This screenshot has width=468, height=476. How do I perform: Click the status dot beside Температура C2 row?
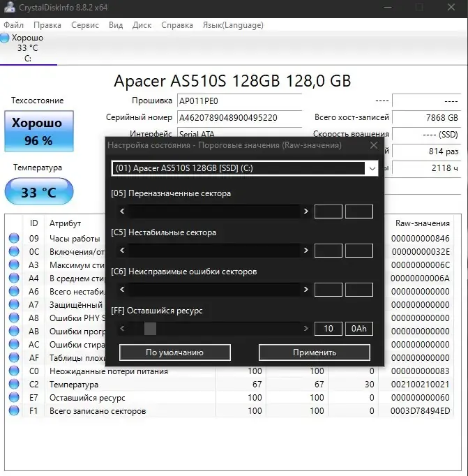(14, 384)
